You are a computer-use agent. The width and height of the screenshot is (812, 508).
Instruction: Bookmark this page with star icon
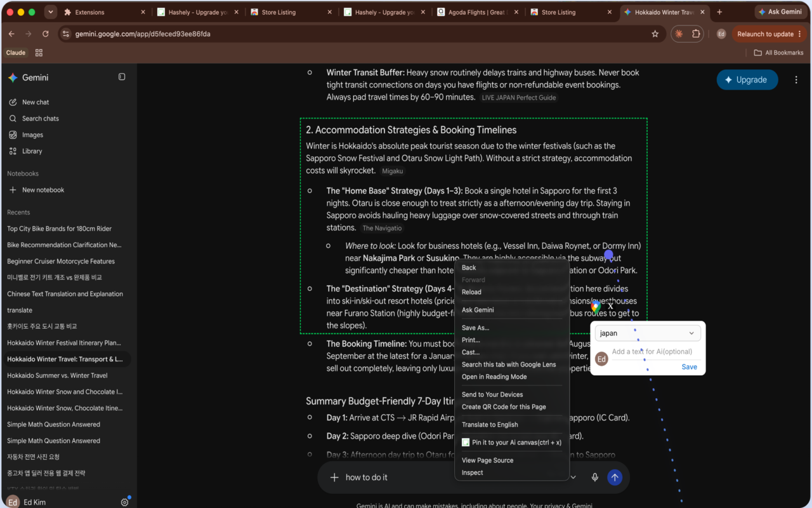pos(655,34)
